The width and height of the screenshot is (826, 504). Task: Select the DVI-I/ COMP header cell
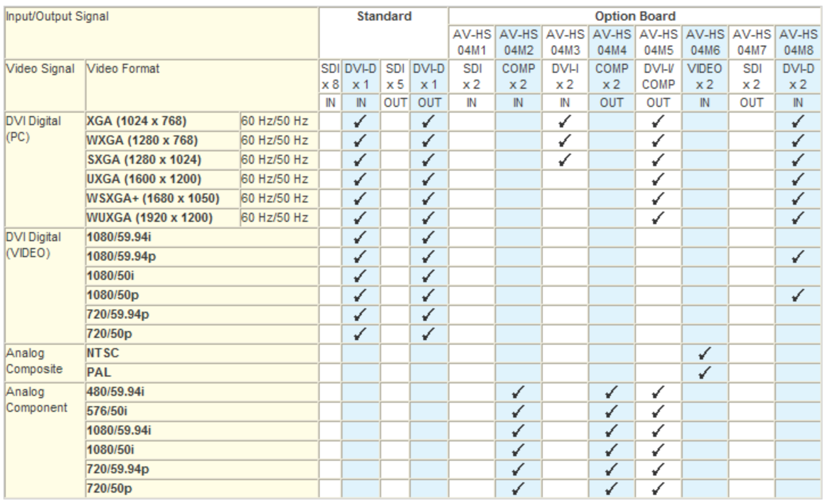658,76
